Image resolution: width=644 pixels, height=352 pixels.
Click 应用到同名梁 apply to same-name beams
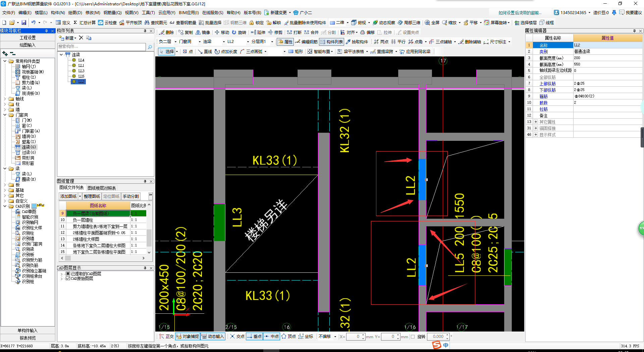(415, 51)
